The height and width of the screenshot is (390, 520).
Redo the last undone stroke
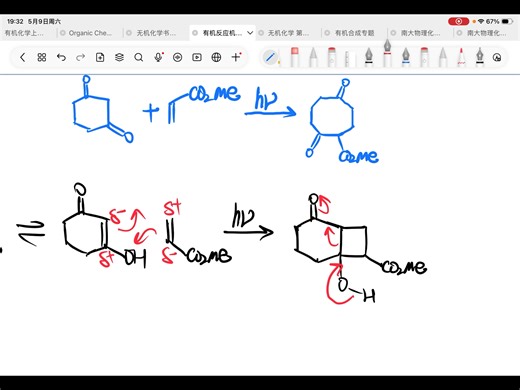point(80,57)
